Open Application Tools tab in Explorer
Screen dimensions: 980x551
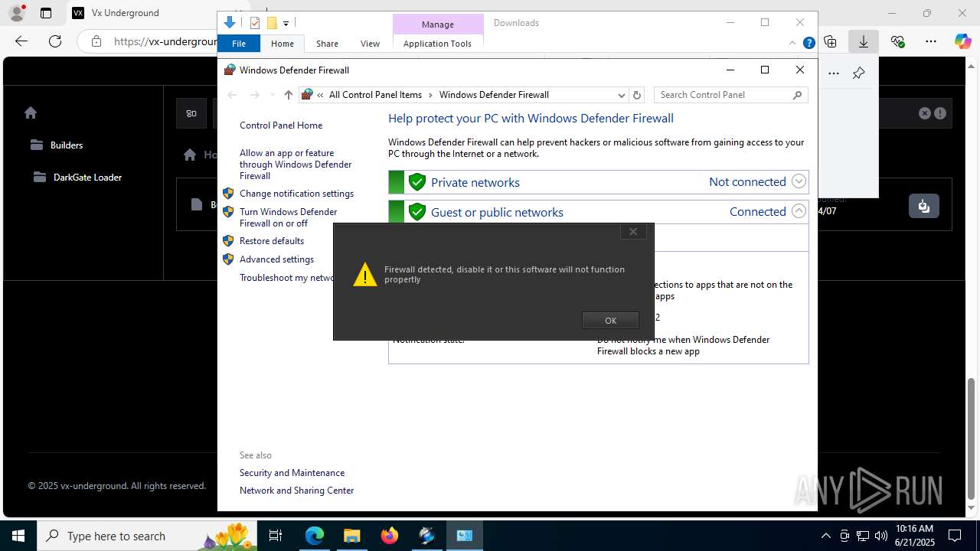437,44
